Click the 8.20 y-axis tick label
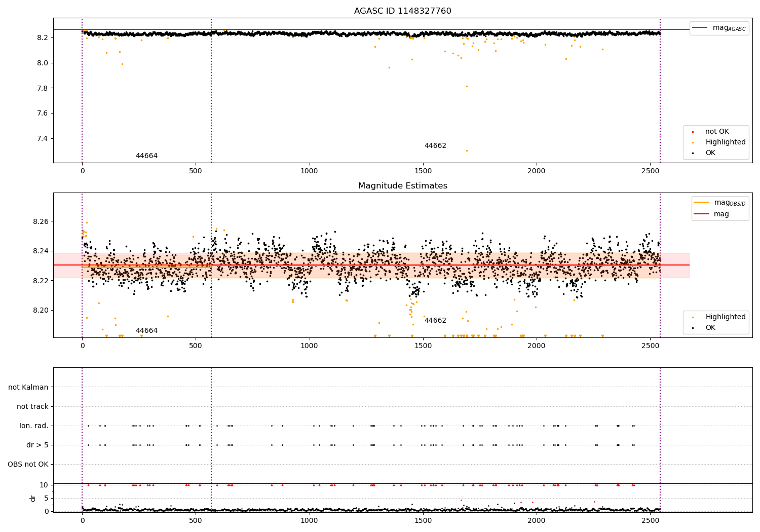The width and height of the screenshot is (760, 532). coord(41,310)
